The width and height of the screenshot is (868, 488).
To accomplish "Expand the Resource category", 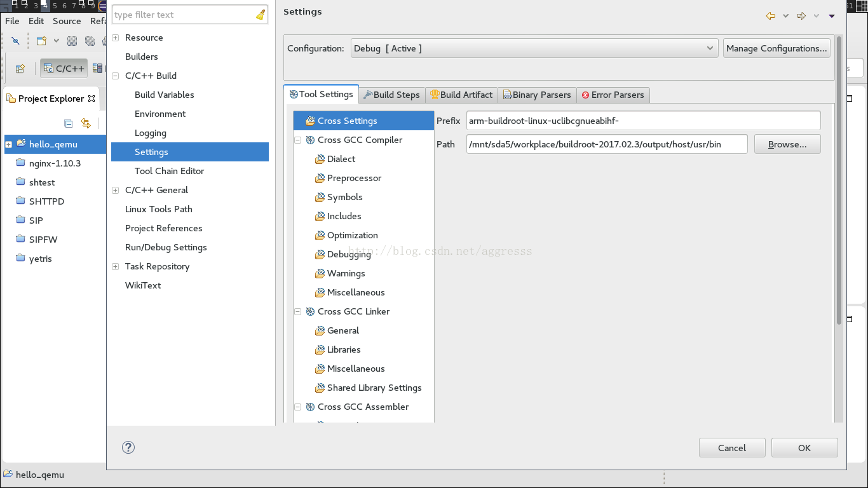I will pos(116,37).
